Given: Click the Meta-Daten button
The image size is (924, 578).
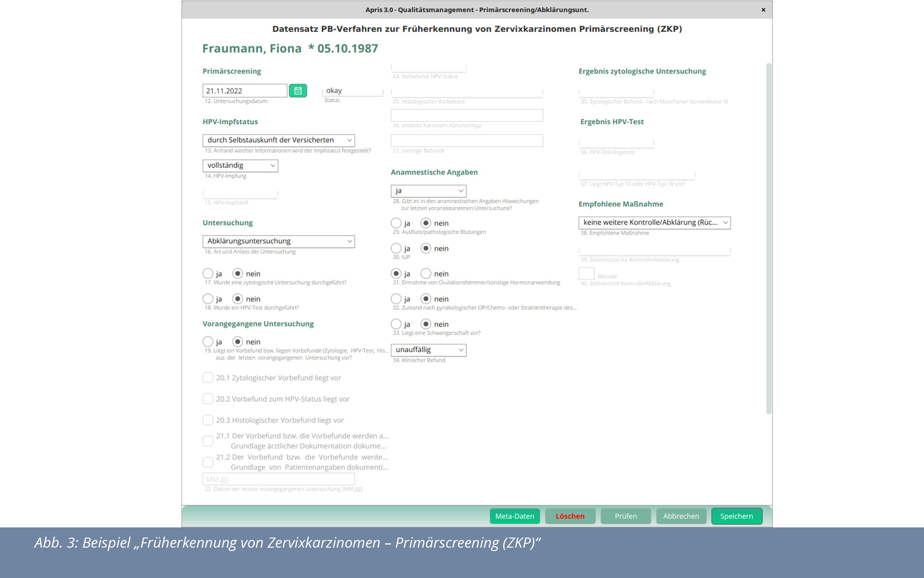Looking at the screenshot, I should 515,516.
